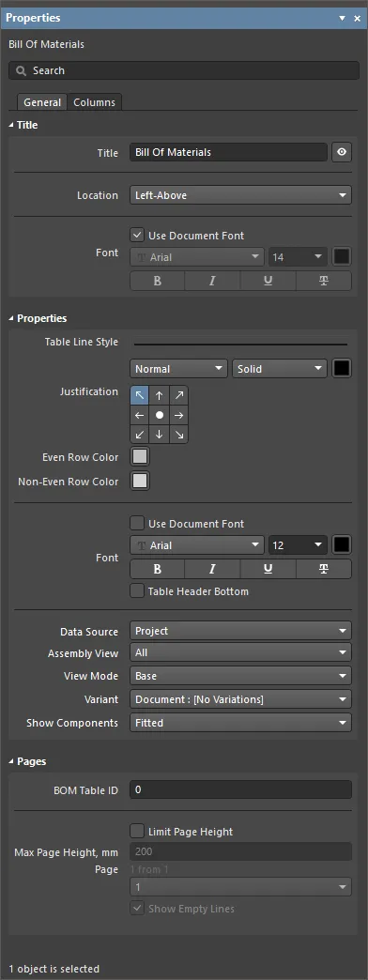The height and width of the screenshot is (980, 368).
Task: Collapse the Title section
Action: point(12,125)
